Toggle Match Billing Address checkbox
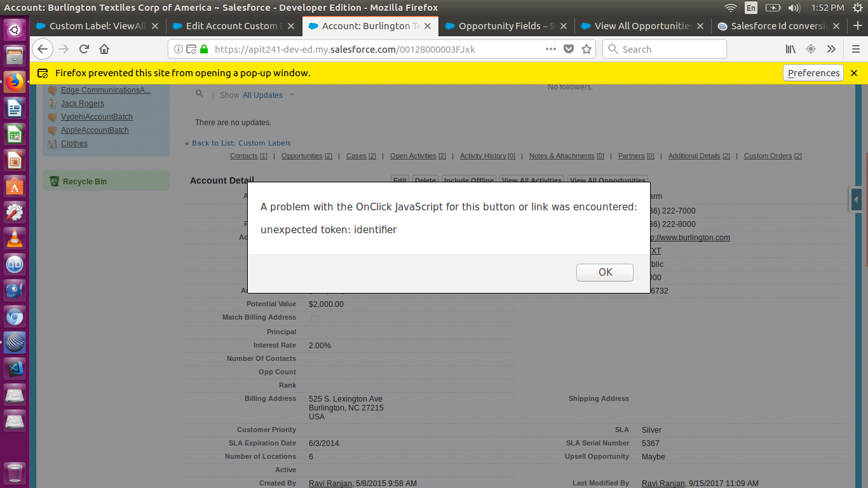The height and width of the screenshot is (488, 868). (315, 318)
